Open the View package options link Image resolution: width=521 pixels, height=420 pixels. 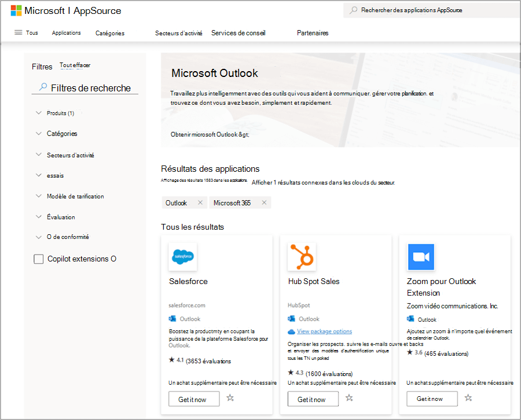[x=325, y=331]
